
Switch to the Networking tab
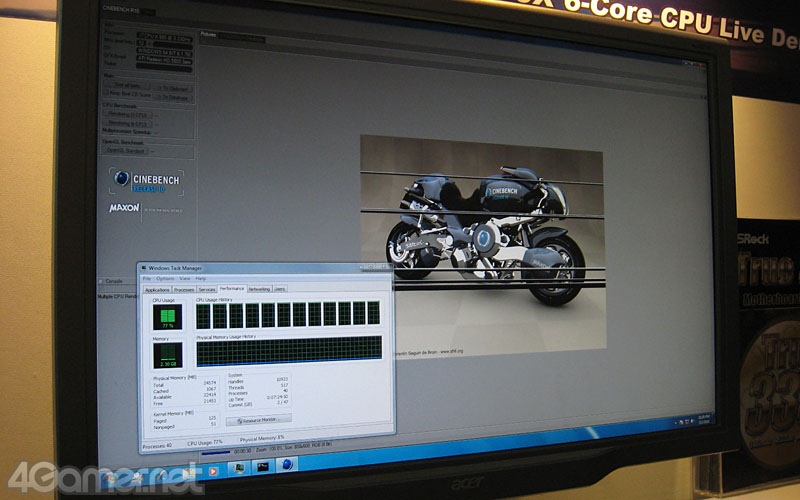pos(259,289)
